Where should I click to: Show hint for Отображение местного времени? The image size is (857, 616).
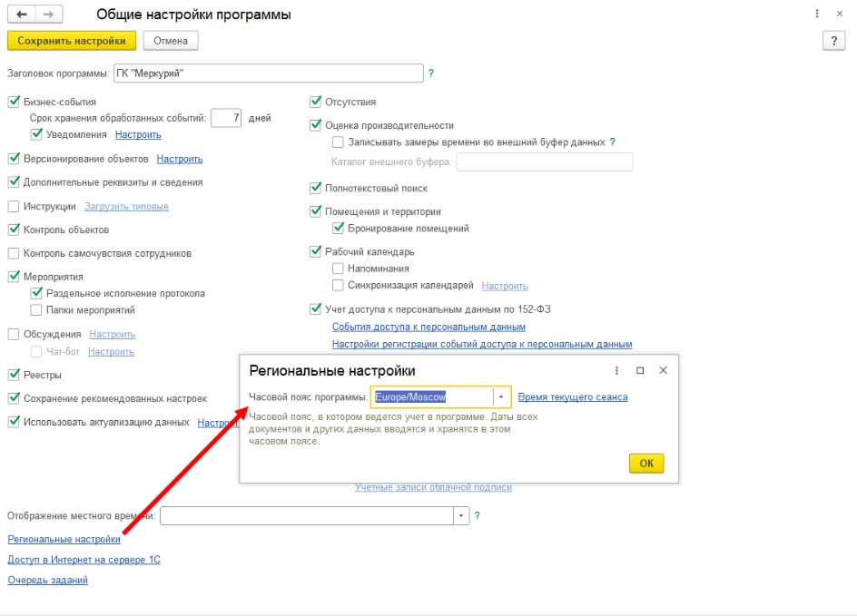[x=478, y=515]
